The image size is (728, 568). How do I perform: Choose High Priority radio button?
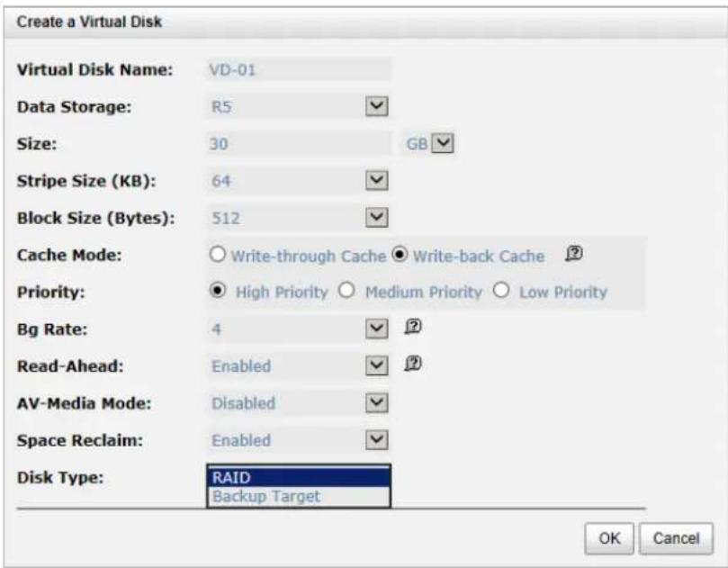[217, 291]
